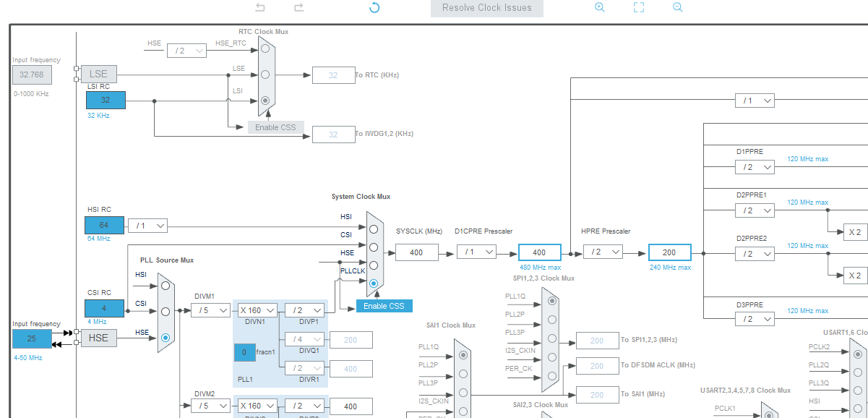This screenshot has height=418, width=868.
Task: Select CSI in the PLL Source Mux
Action: pyautogui.click(x=166, y=312)
